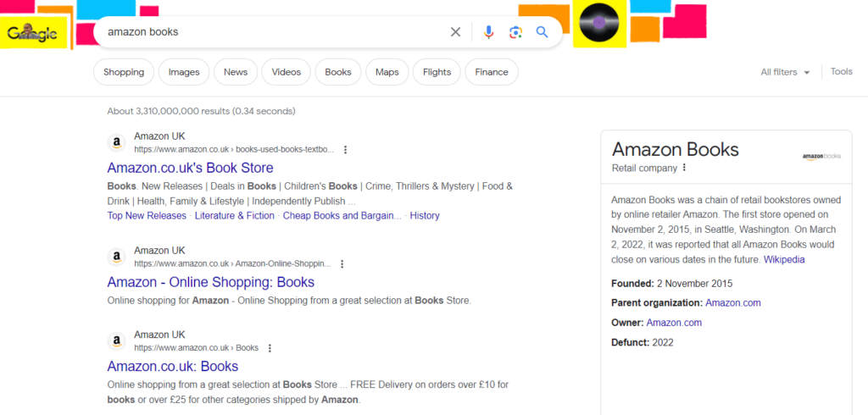868x415 pixels.
Task: Click the Founded: 2 November 2015 line
Action: [672, 284]
